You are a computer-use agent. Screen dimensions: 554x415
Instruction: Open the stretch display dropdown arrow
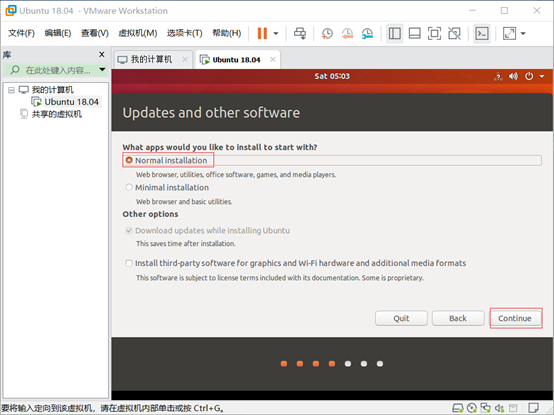click(x=523, y=34)
